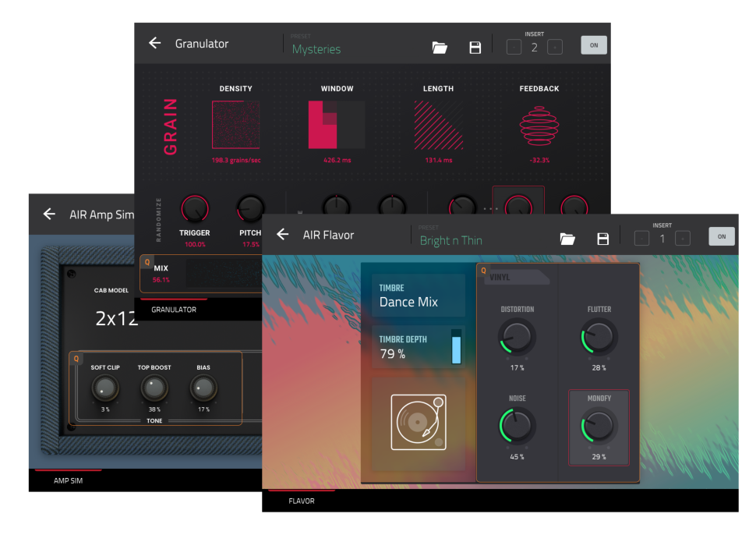Open preset folder in Granulator header
The height and width of the screenshot is (535, 756).
440,48
